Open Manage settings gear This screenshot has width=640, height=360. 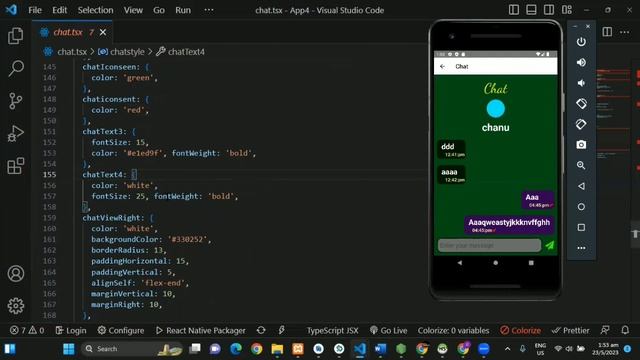[16, 305]
